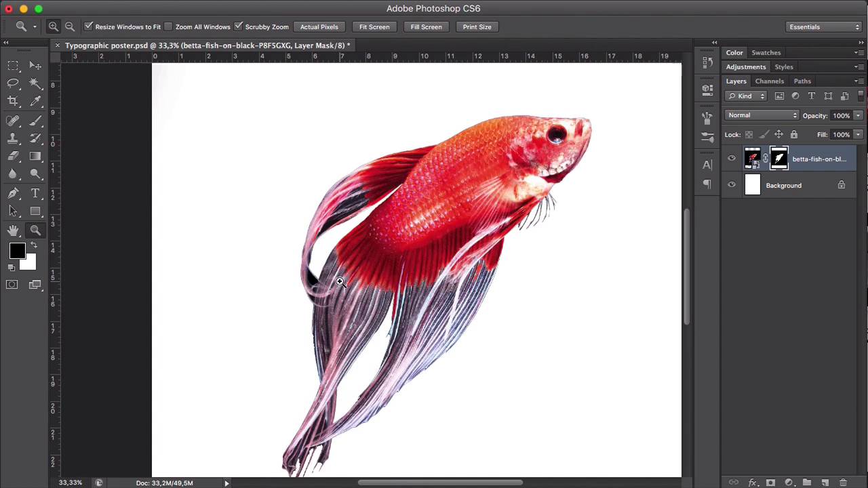Screen dimensions: 868x488
Task: Click the black foreground color swatch
Action: point(17,251)
